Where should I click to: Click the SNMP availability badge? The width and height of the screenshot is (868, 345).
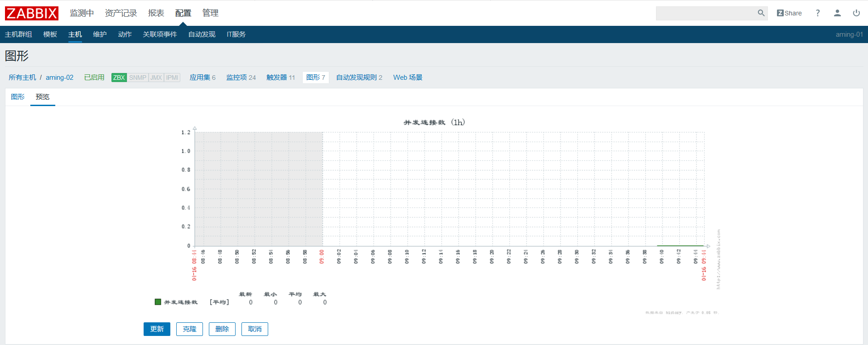(x=138, y=78)
